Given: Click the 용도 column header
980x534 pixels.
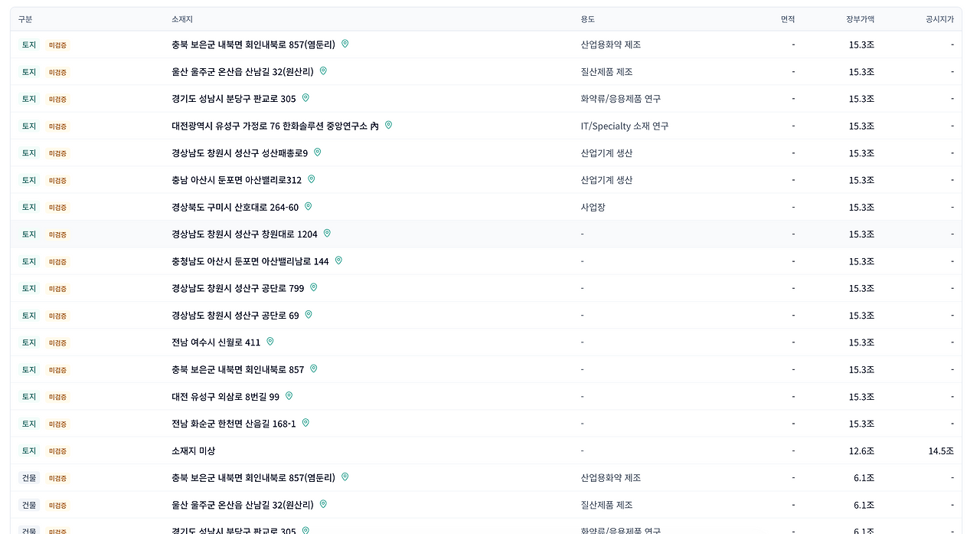Looking at the screenshot, I should [x=588, y=19].
